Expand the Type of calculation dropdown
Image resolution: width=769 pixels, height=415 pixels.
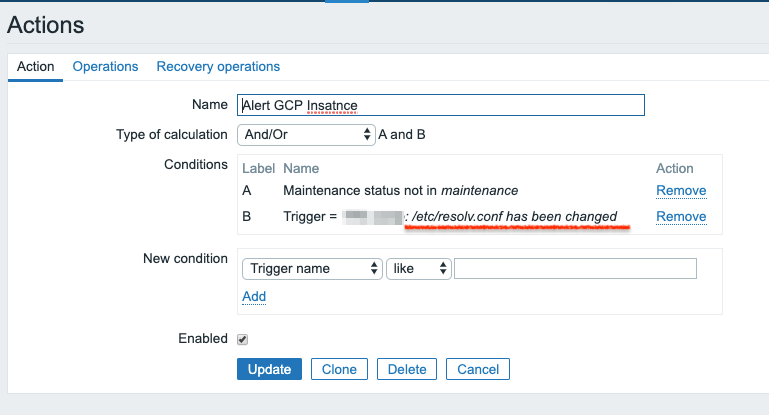tap(305, 134)
